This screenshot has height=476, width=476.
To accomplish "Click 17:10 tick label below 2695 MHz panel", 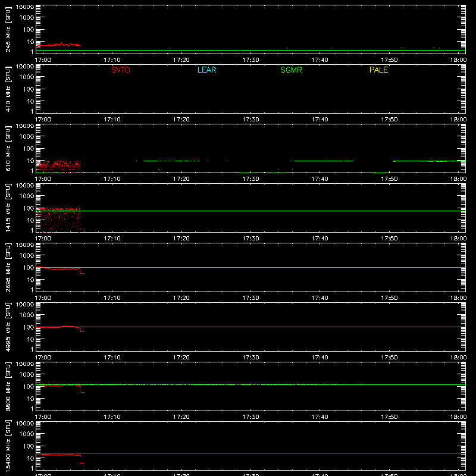I will pos(112,298).
